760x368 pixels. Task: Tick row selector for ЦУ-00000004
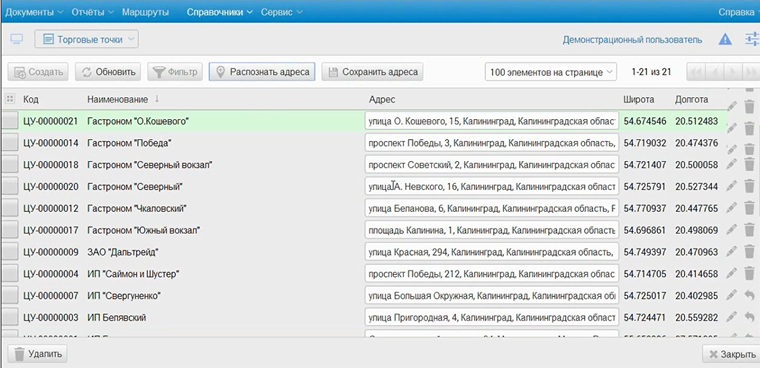click(9, 273)
